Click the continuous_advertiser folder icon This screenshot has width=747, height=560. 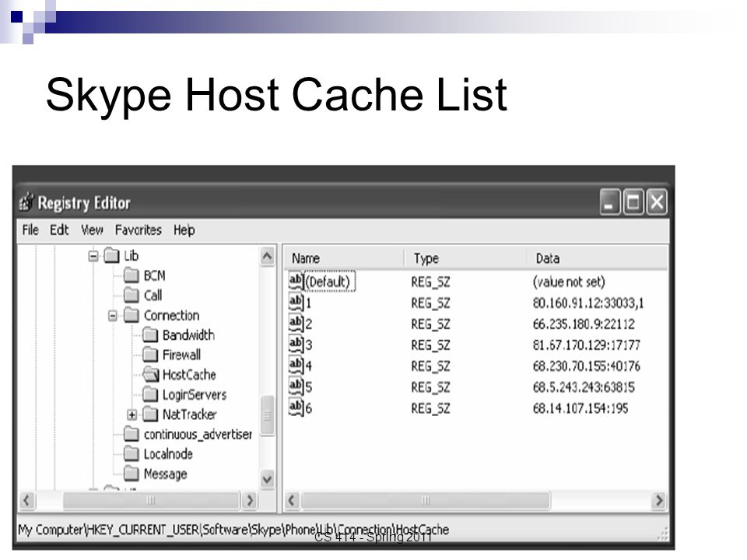point(131,434)
